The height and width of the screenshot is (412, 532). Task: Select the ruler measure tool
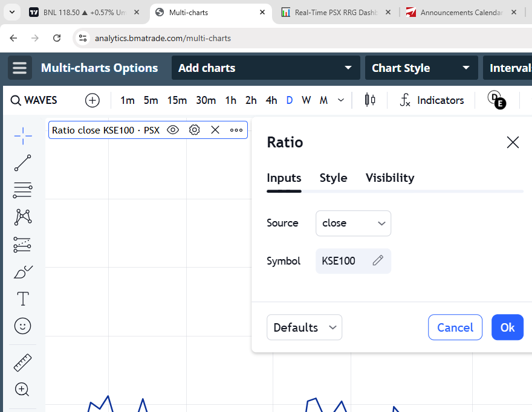[x=23, y=362]
